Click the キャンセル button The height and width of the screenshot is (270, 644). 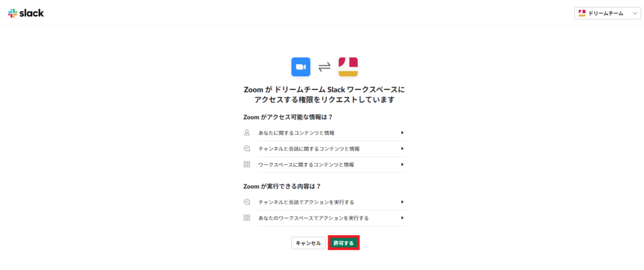click(x=308, y=243)
